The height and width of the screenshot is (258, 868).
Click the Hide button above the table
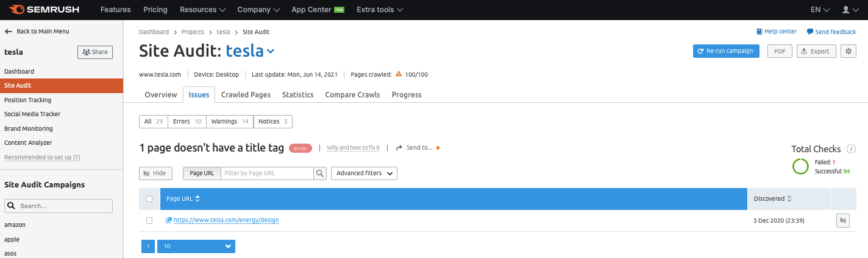point(155,173)
